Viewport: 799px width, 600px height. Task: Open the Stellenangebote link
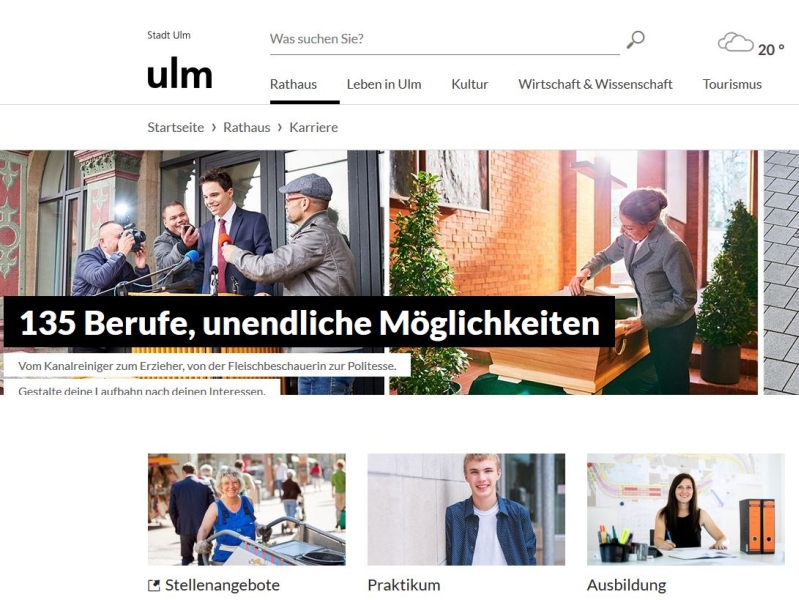coord(222,585)
